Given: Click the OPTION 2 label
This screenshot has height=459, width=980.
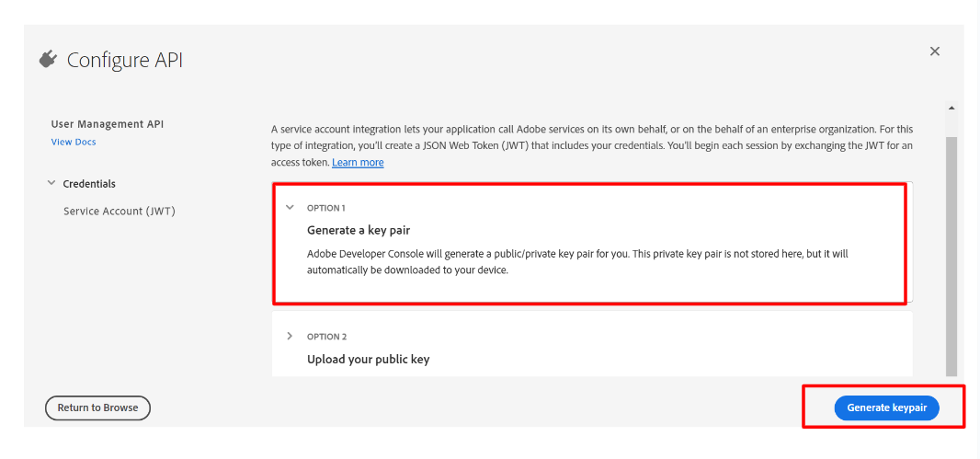Looking at the screenshot, I should [327, 337].
